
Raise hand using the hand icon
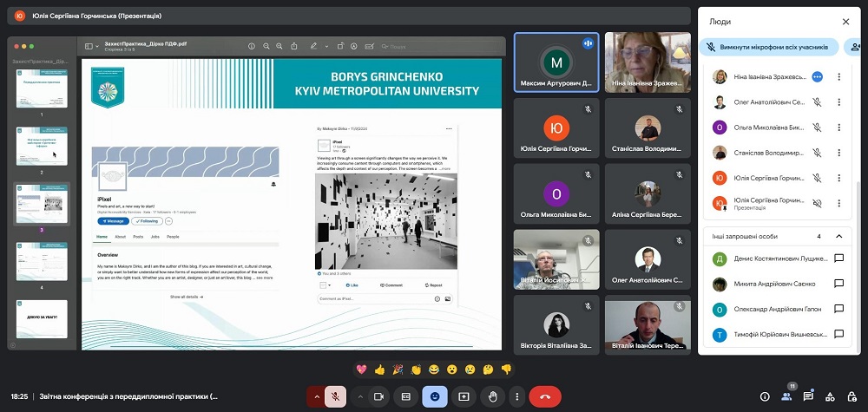[493, 396]
